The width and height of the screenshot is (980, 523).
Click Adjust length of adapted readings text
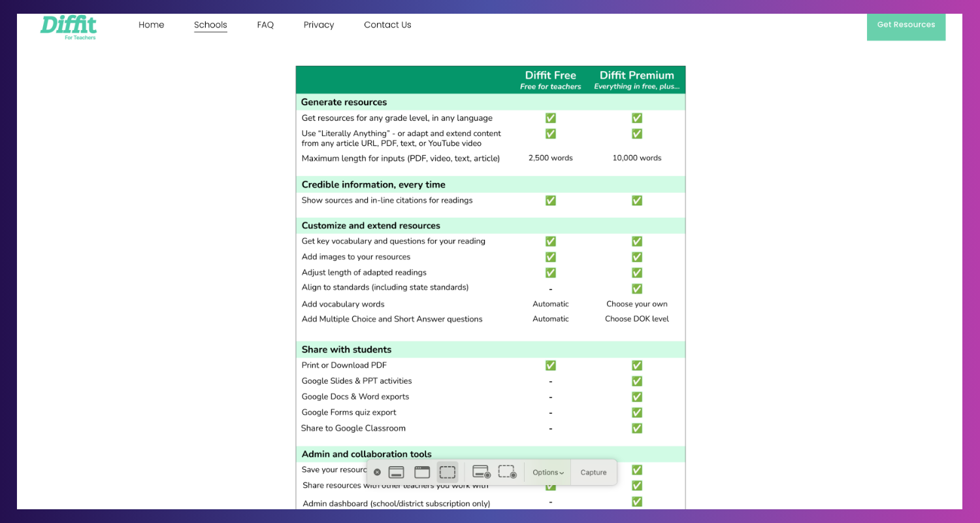[364, 273]
